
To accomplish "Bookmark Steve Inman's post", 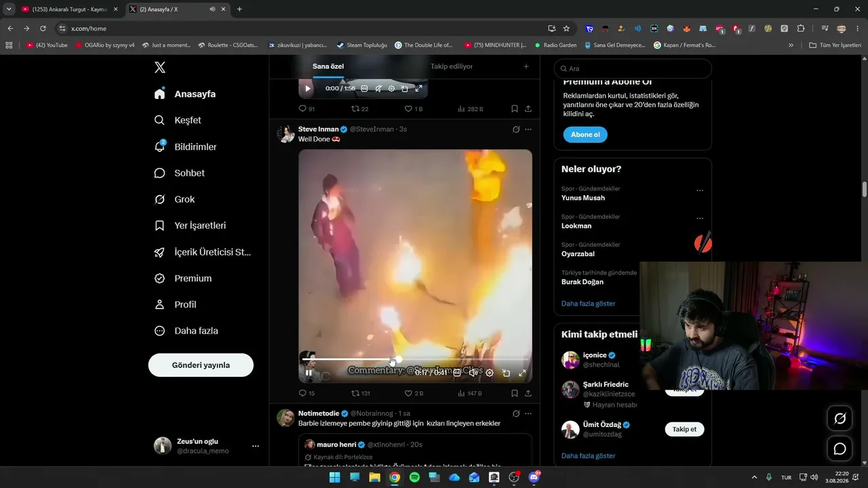I will point(515,393).
